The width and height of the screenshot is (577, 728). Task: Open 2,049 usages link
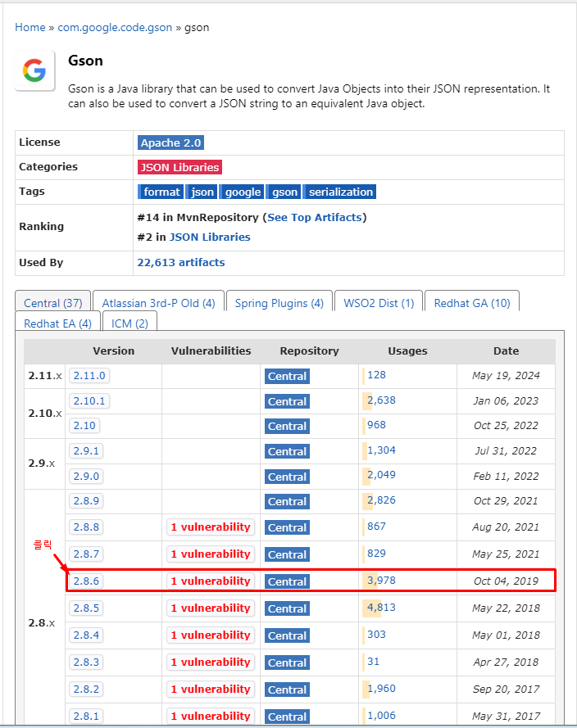(381, 474)
